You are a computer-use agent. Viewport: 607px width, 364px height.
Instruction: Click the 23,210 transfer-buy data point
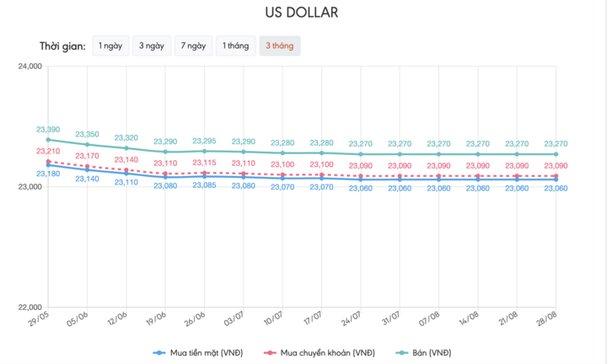click(48, 161)
